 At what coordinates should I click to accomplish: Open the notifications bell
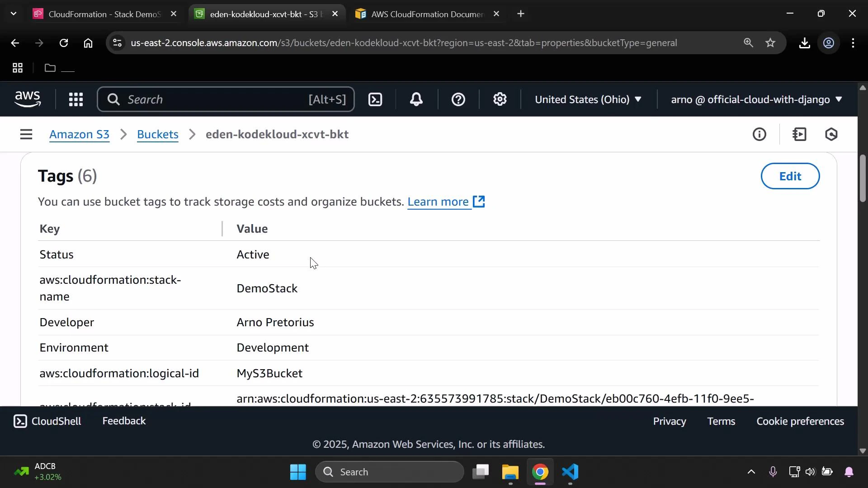point(416,99)
